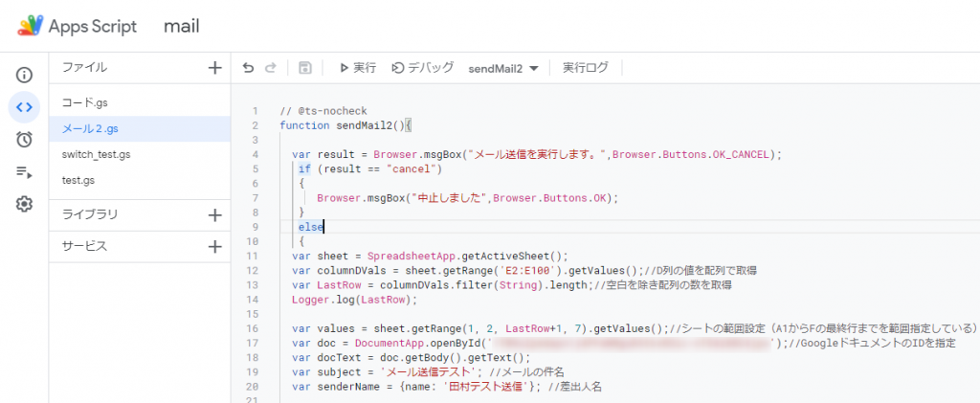
Task: Click SpreadsheetApp.getActiveSheet() on line 11
Action: click(x=467, y=256)
